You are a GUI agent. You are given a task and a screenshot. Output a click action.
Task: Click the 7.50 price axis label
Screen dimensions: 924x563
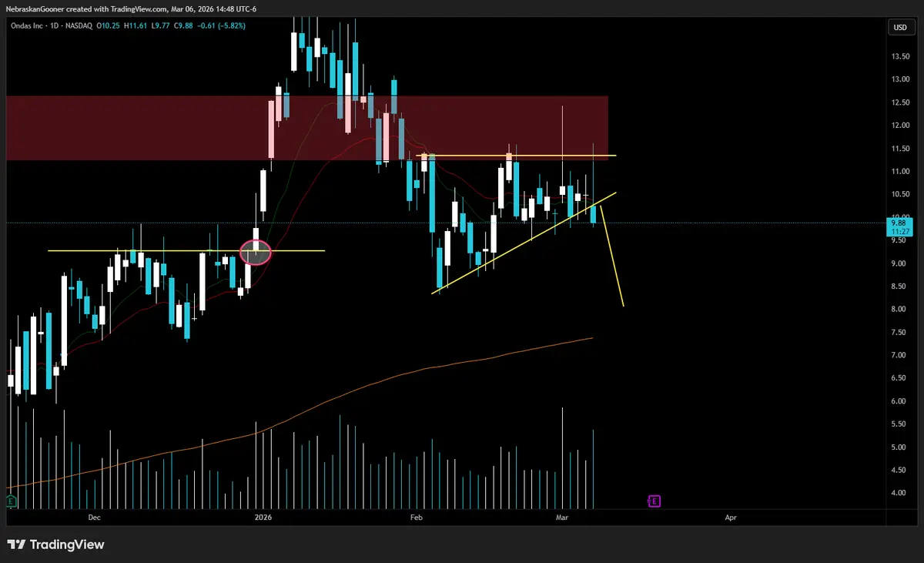tap(900, 333)
